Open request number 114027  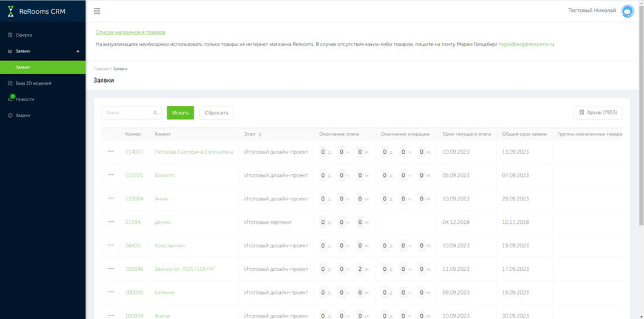(x=134, y=152)
